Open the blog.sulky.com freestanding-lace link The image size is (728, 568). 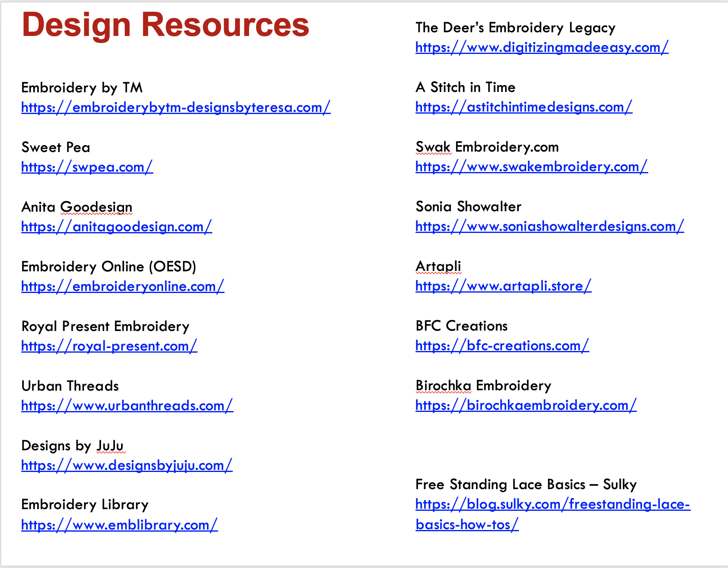pos(553,514)
